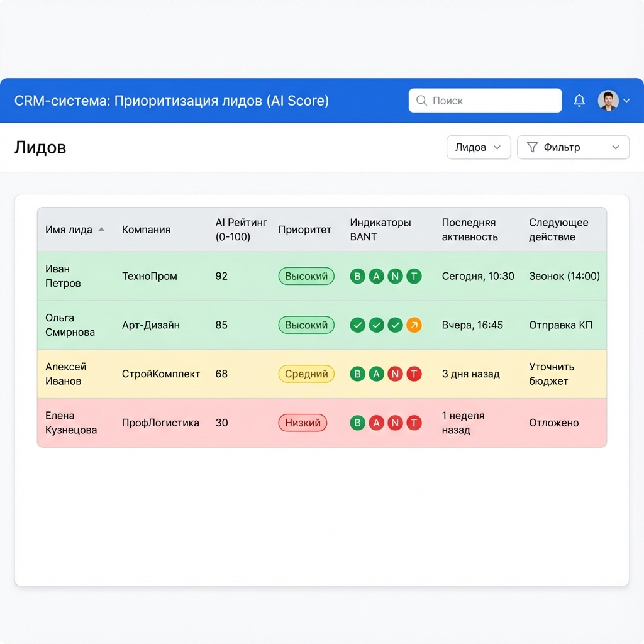Click the first checkmark indicator for Ольга Смирнова
The image size is (644, 644).
(x=357, y=325)
